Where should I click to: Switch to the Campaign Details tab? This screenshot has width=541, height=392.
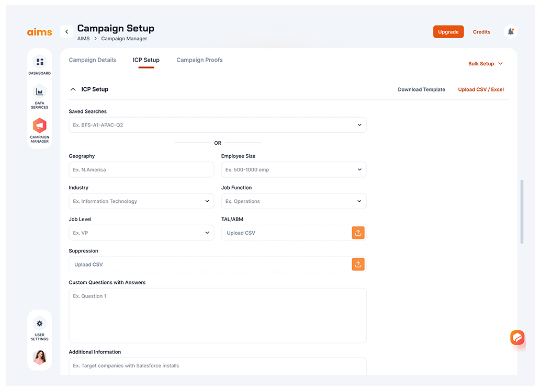(x=93, y=60)
